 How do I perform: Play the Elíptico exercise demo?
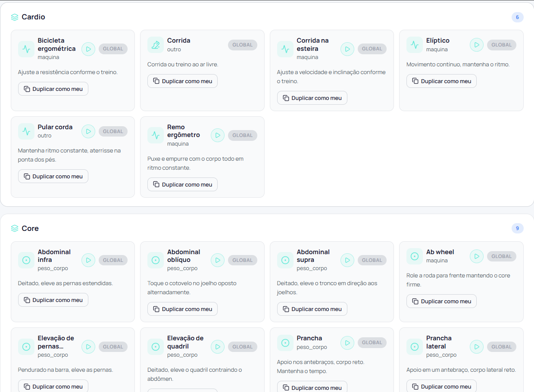477,45
